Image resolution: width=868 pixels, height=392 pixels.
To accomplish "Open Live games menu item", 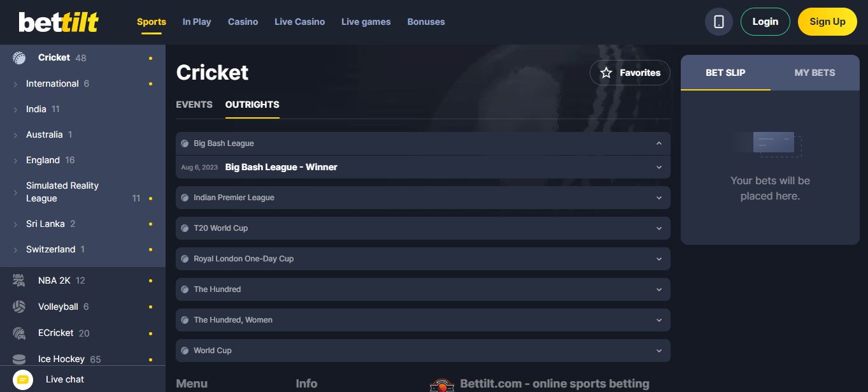I will point(366,22).
